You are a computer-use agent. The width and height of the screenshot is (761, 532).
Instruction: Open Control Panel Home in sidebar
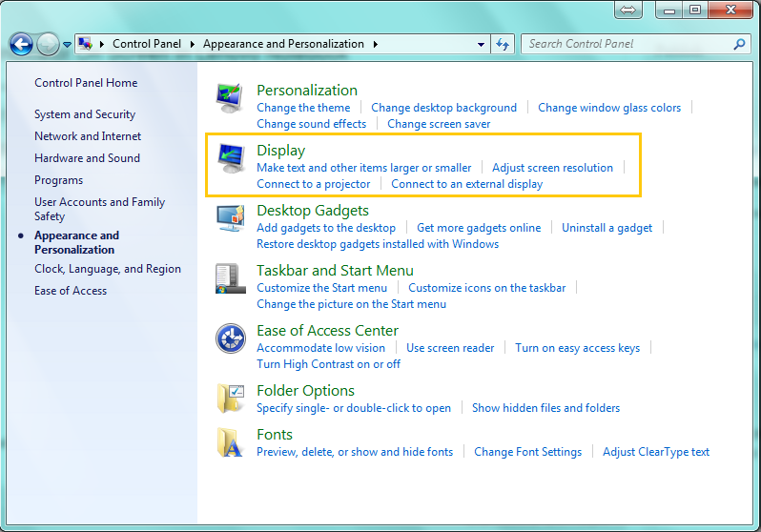click(x=86, y=83)
